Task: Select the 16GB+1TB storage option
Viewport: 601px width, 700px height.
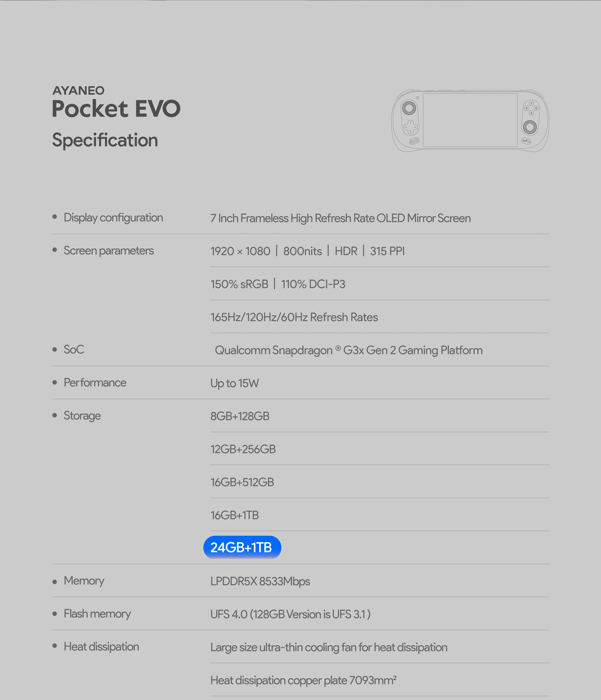Action: [x=234, y=515]
